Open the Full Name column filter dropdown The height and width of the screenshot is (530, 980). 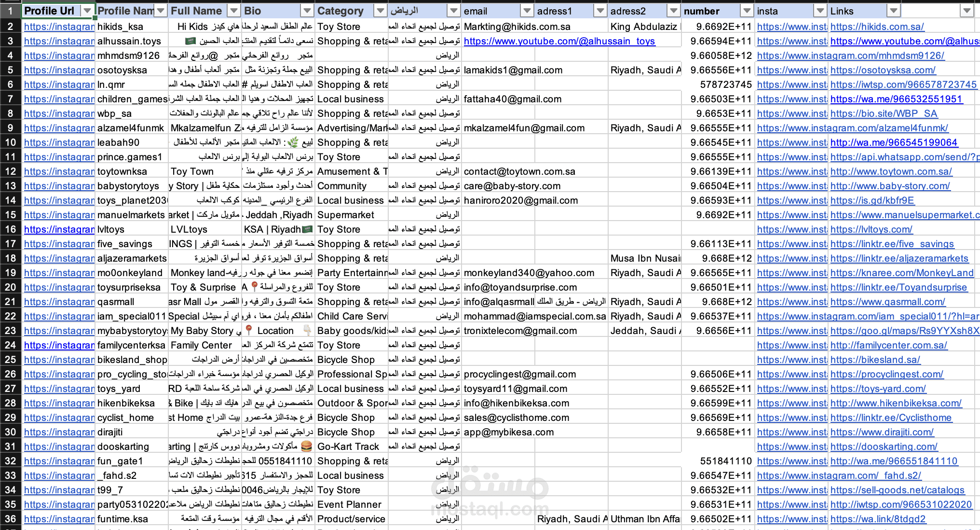click(234, 11)
